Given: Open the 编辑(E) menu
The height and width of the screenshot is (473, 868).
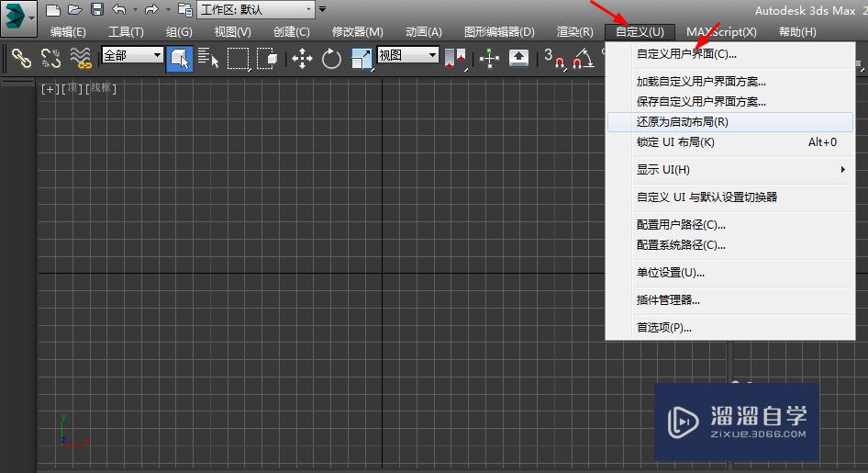Looking at the screenshot, I should point(68,31).
